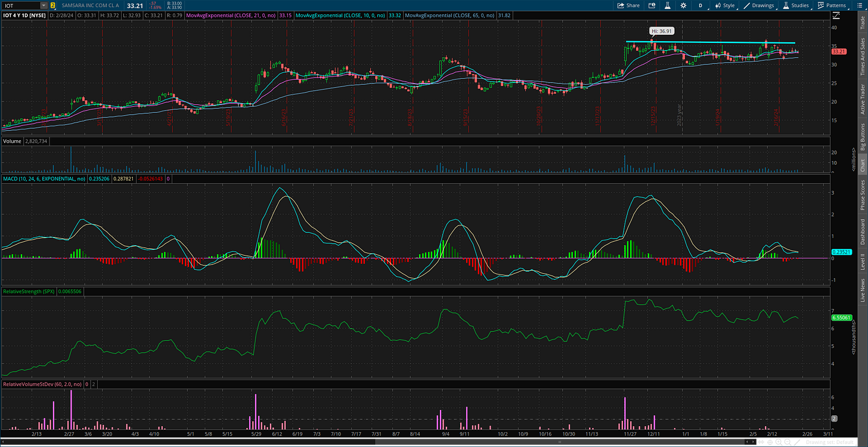Select the crosshair pointer icon at bottom

click(770, 442)
